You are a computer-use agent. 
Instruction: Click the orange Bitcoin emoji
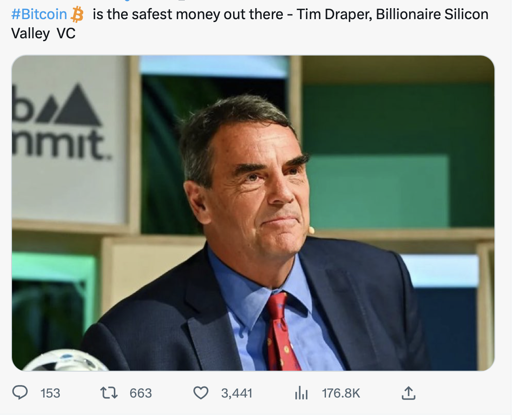pyautogui.click(x=77, y=15)
